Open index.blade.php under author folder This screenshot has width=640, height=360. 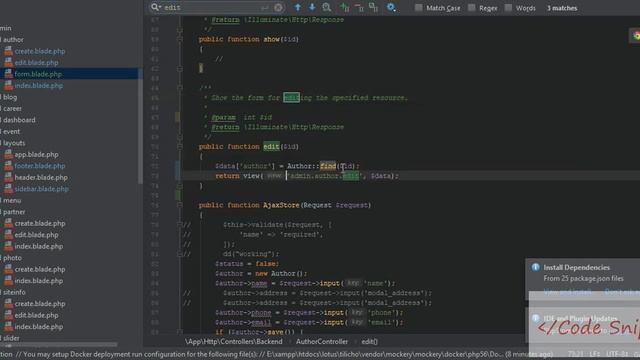click(39, 85)
